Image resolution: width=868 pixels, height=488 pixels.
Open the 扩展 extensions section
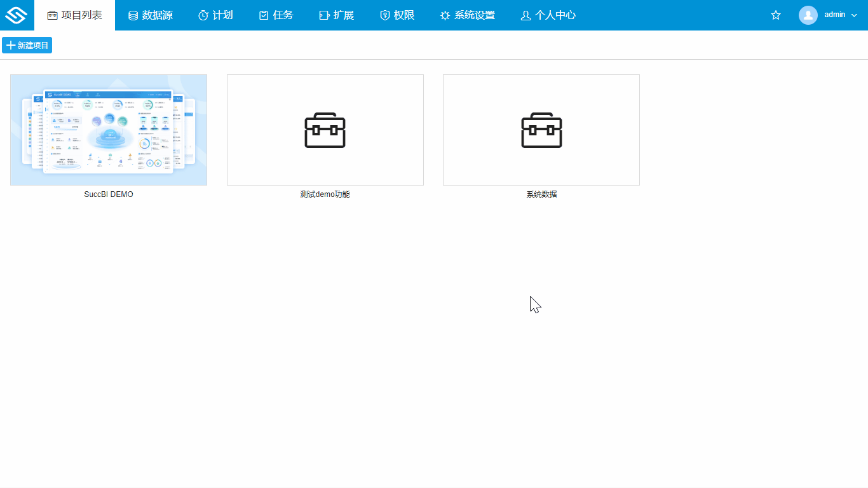click(x=323, y=15)
